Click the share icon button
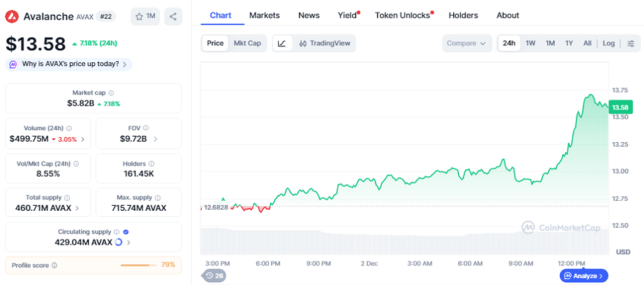The image size is (644, 285). (x=173, y=16)
